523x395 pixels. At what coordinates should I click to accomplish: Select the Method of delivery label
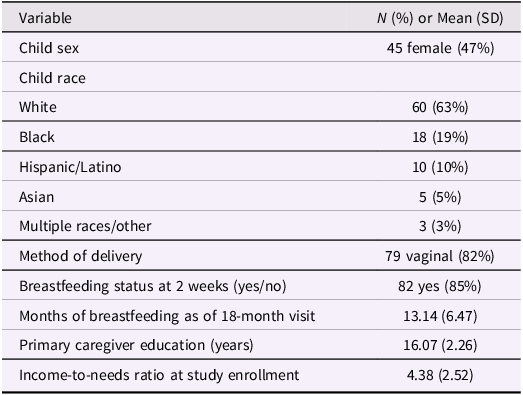point(80,256)
